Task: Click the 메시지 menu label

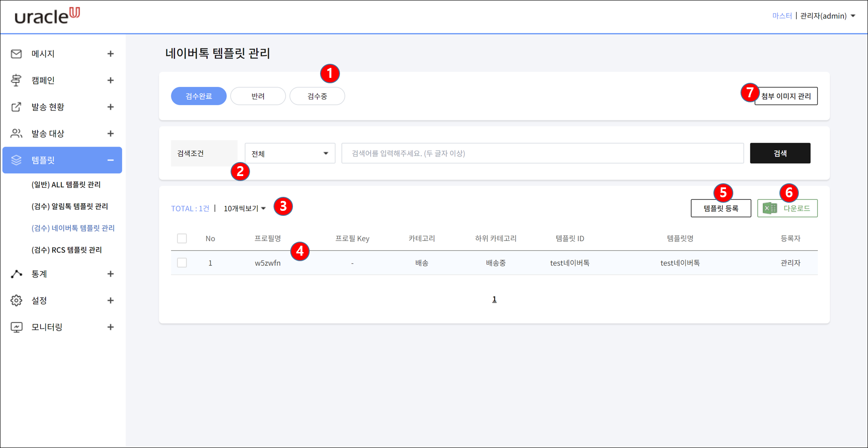Action: [43, 54]
